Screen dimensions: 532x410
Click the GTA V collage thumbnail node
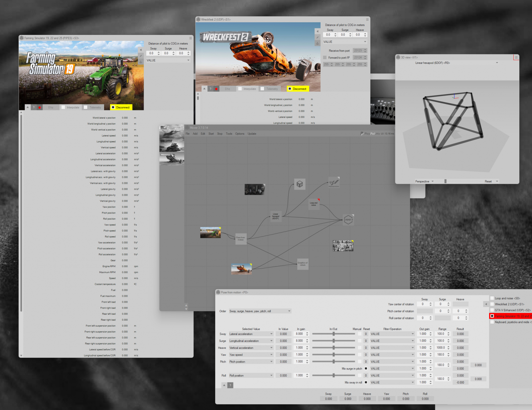coord(343,246)
